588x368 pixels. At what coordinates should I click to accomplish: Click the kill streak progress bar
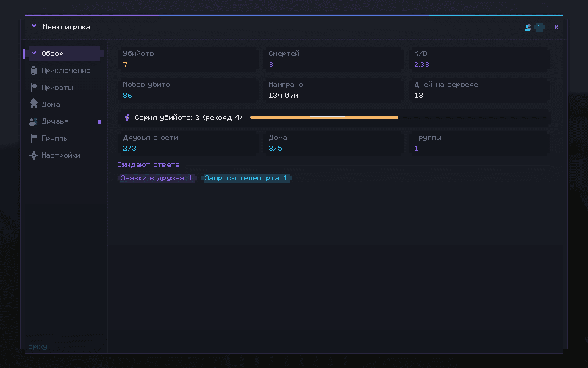(324, 118)
